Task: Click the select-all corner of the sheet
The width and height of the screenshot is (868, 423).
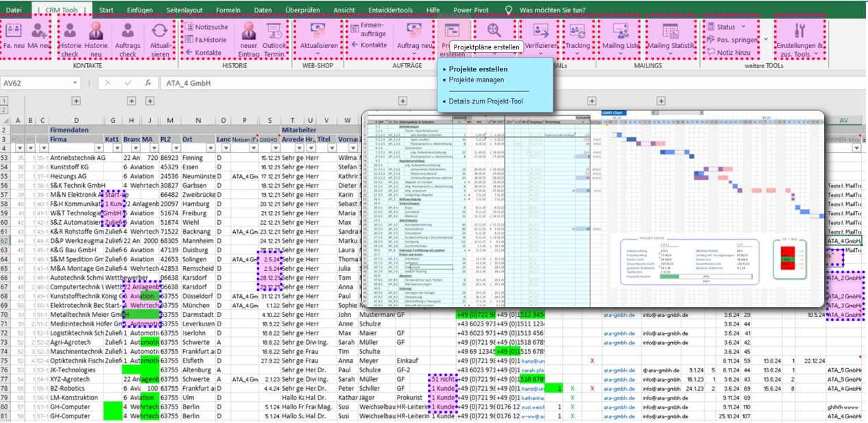Action: (6, 121)
